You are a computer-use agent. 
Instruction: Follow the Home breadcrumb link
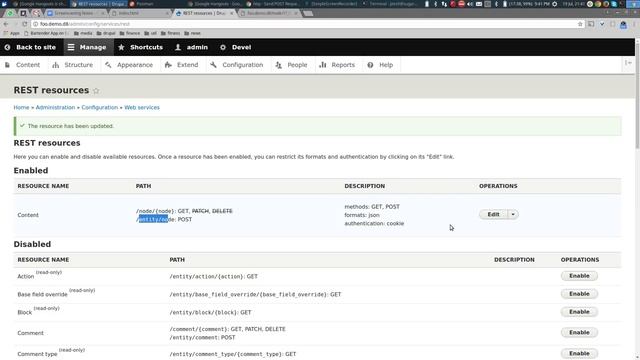(21, 107)
